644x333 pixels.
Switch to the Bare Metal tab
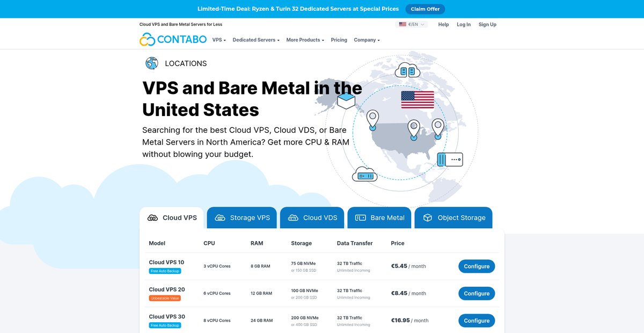[x=380, y=218]
